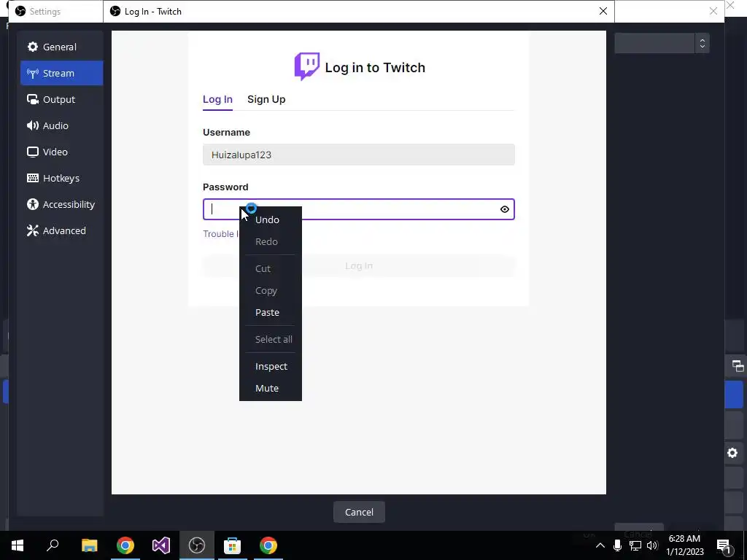Click the OBS Studio taskbar icon
Image resolution: width=747 pixels, height=560 pixels.
[197, 545]
